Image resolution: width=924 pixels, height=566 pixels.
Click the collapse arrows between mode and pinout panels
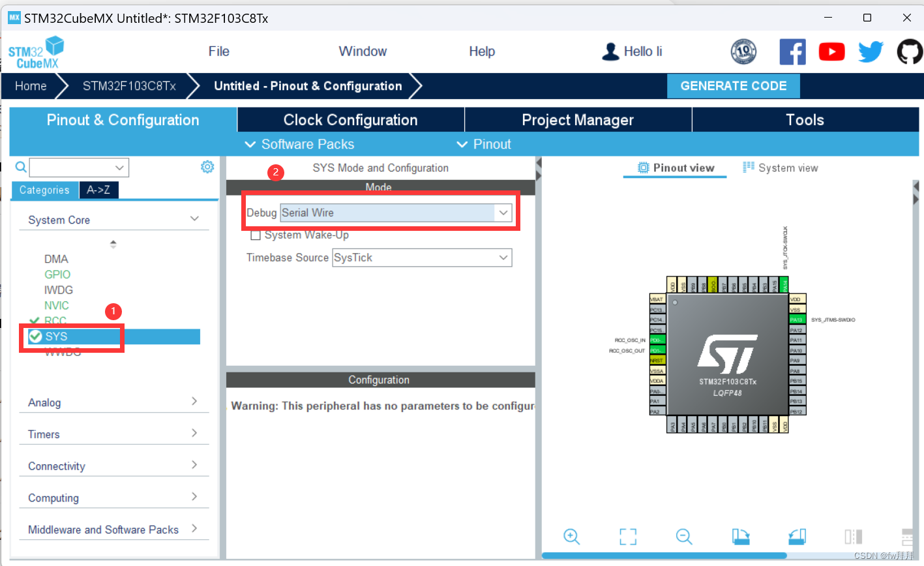pos(539,168)
